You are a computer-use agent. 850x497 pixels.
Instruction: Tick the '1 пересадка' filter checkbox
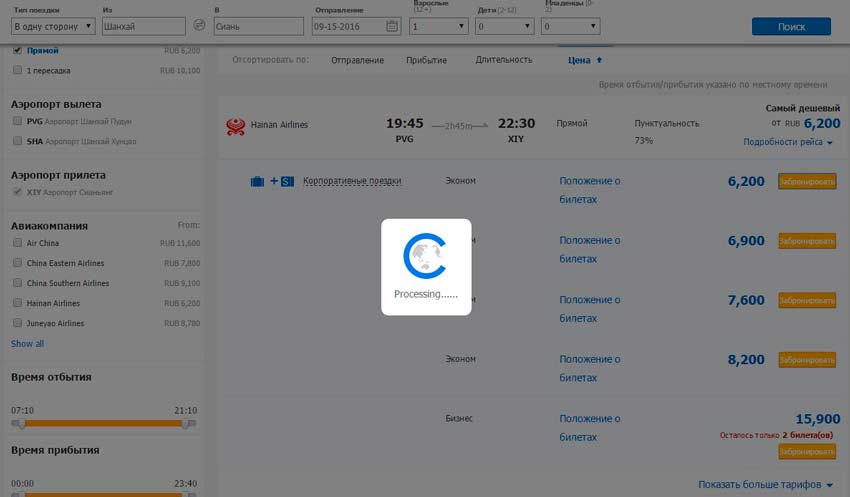(x=18, y=71)
